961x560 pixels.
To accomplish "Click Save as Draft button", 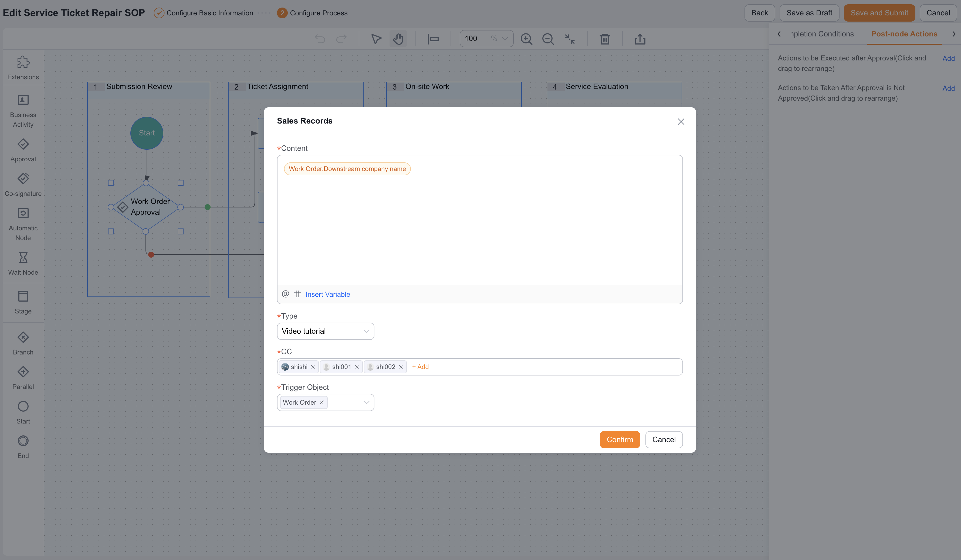I will tap(809, 13).
